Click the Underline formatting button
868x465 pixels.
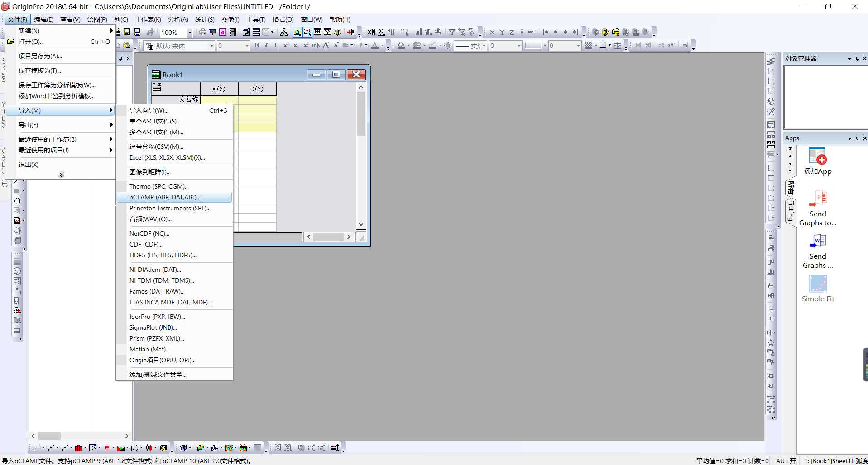point(276,45)
